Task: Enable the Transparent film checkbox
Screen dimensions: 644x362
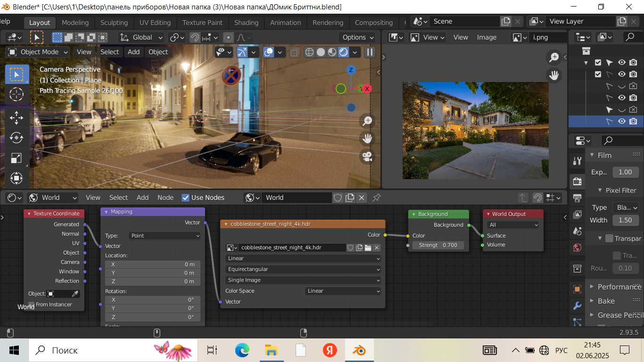Action: (x=609, y=239)
